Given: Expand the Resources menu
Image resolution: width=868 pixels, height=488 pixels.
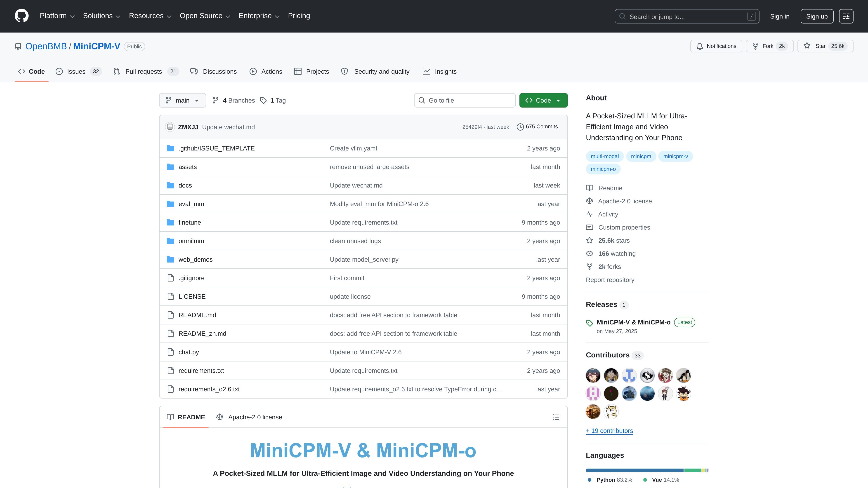Looking at the screenshot, I should [x=150, y=16].
